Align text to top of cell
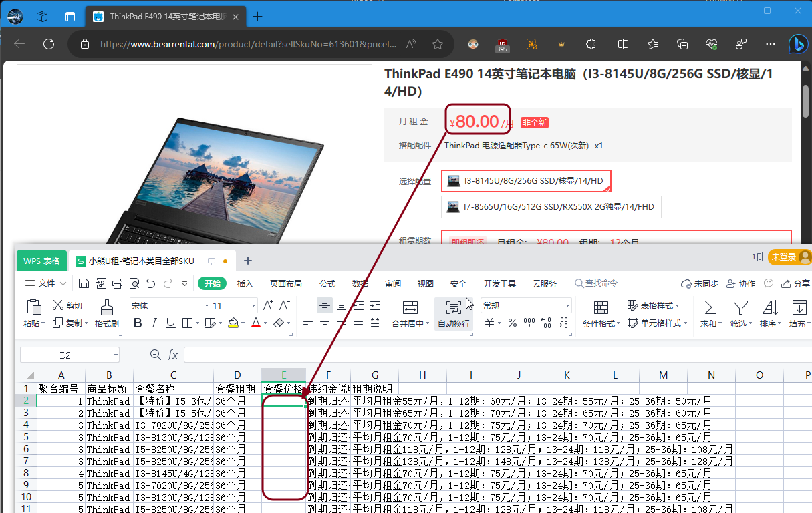This screenshot has width=812, height=513. coord(307,305)
